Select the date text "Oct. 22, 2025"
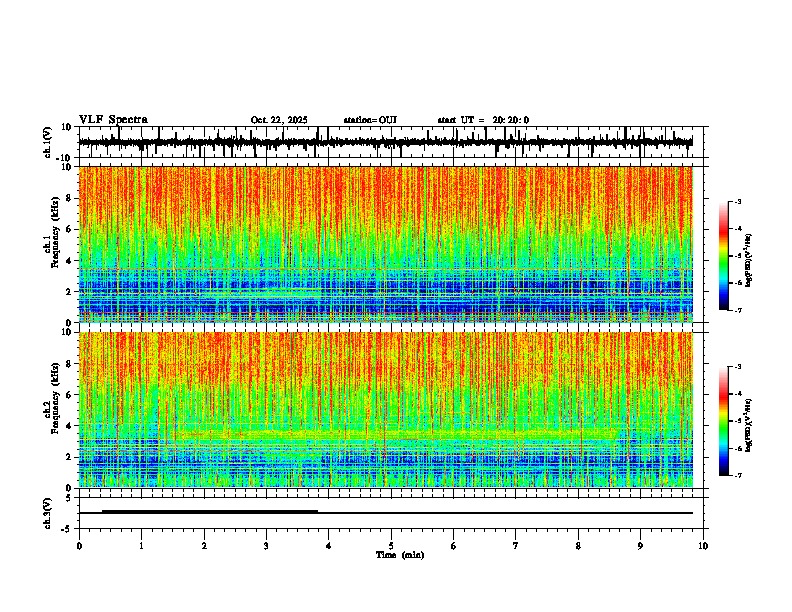 click(x=279, y=120)
